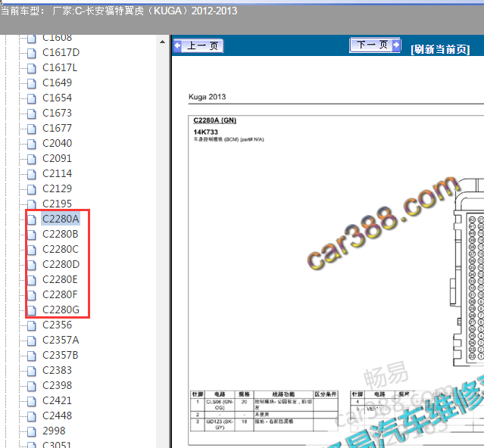Click the document icon beside C2357A
This screenshot has width=484, height=448.
click(32, 341)
